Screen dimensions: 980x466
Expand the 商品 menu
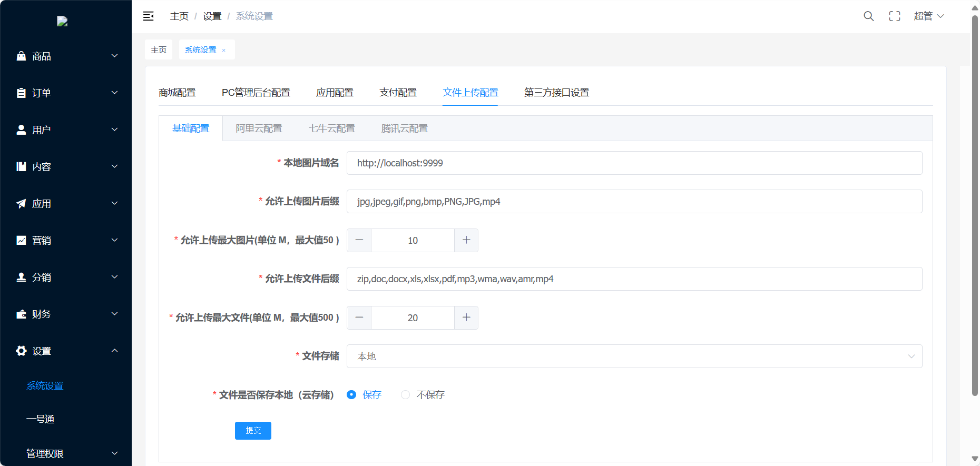(x=66, y=56)
